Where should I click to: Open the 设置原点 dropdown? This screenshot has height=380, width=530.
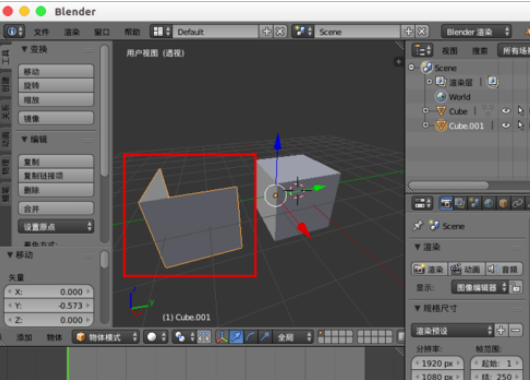click(56, 227)
